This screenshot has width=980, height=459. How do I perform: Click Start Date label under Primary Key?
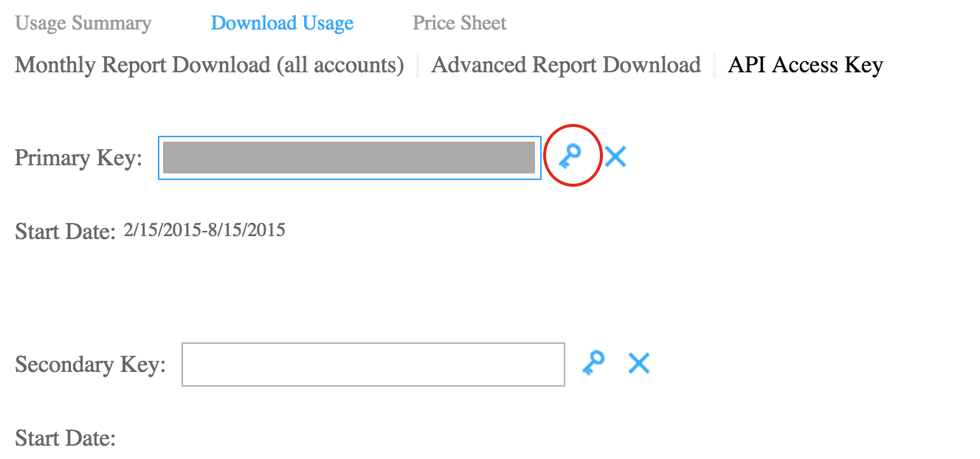pos(66,232)
